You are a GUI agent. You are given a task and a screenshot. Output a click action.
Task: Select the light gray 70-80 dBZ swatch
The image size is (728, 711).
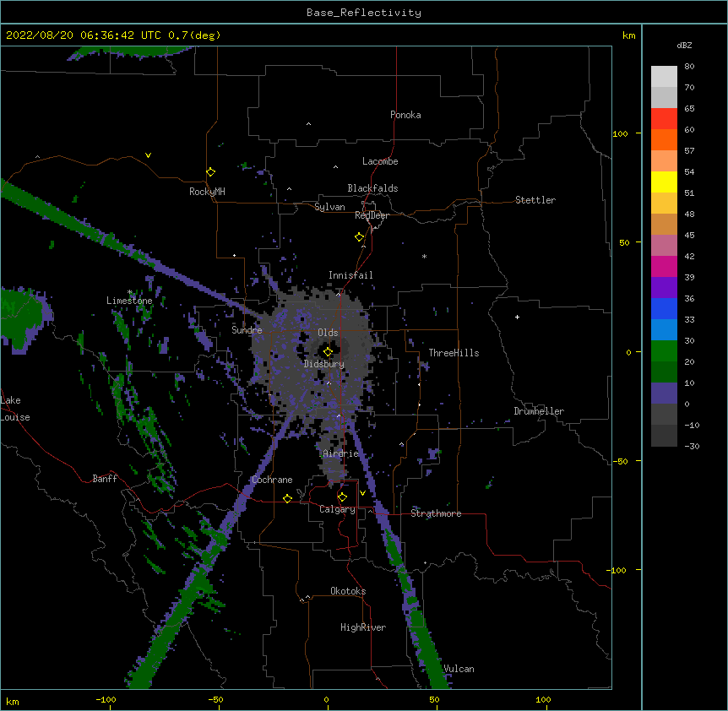pyautogui.click(x=664, y=77)
